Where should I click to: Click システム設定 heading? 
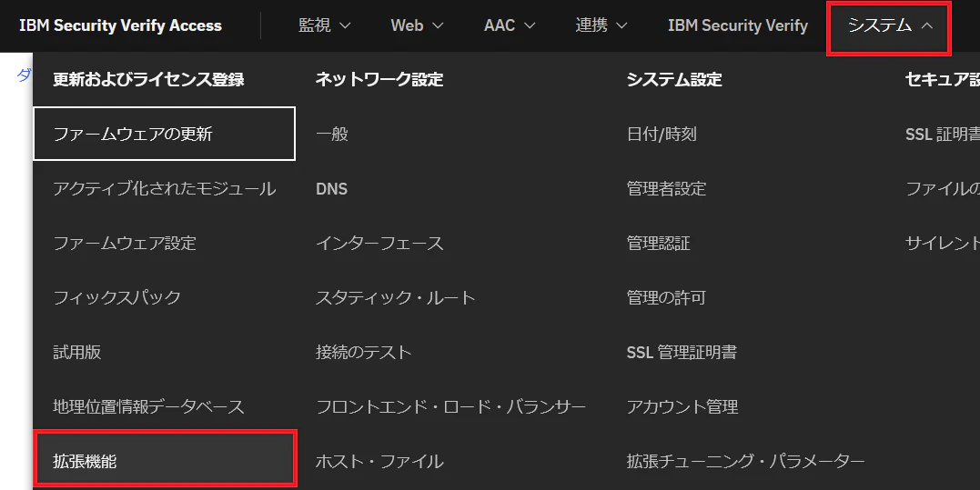click(x=674, y=79)
